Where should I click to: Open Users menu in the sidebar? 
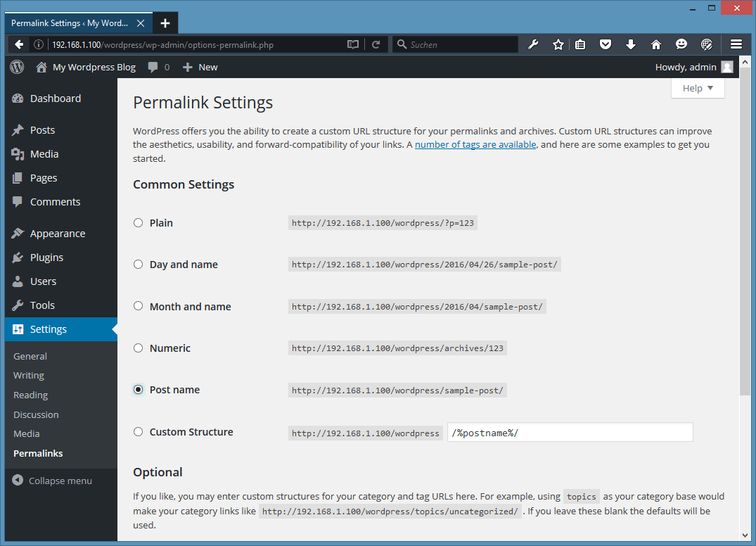click(x=60, y=281)
